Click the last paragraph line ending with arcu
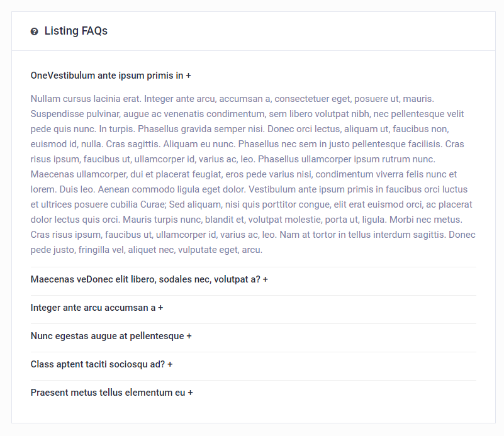The width and height of the screenshot is (504, 436). pyautogui.click(x=145, y=250)
